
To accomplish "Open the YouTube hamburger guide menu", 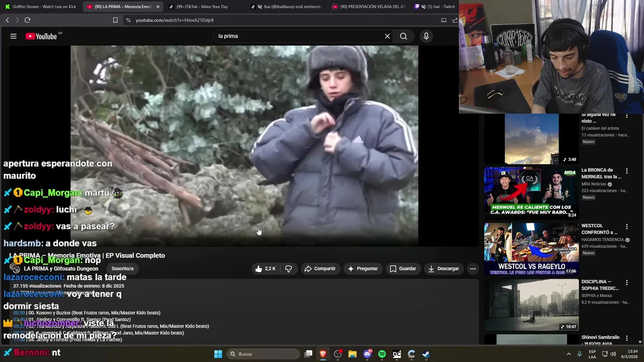I will 14,36.
